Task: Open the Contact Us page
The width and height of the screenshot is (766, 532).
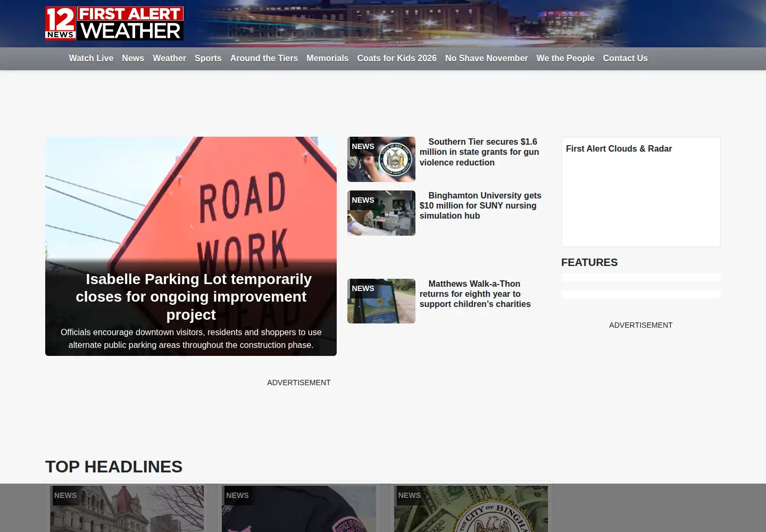Action: tap(625, 58)
